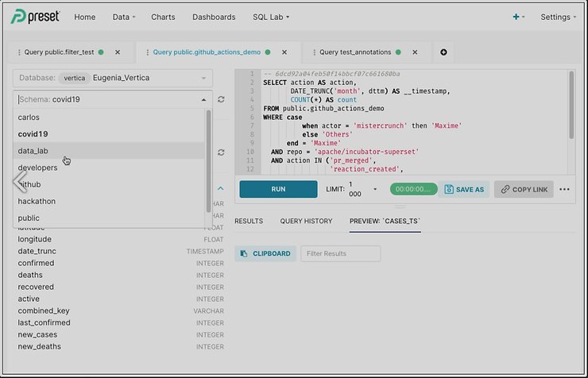Screen dimensions: 588x378
Task: Click Save As button
Action: (x=464, y=189)
